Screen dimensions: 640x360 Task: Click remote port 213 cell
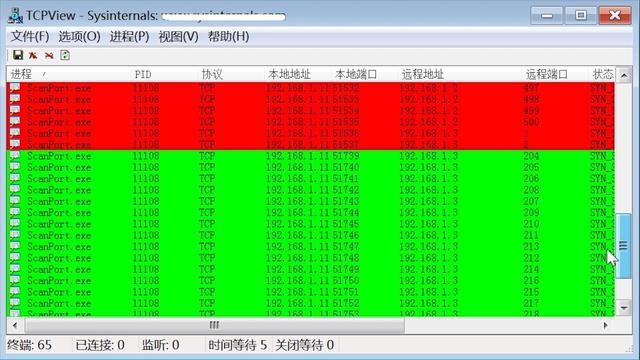coord(531,247)
